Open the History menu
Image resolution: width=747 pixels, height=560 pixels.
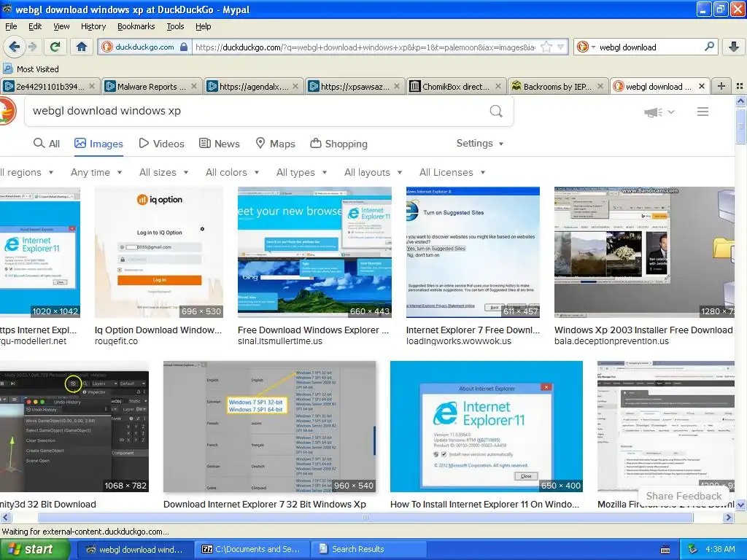coord(93,26)
